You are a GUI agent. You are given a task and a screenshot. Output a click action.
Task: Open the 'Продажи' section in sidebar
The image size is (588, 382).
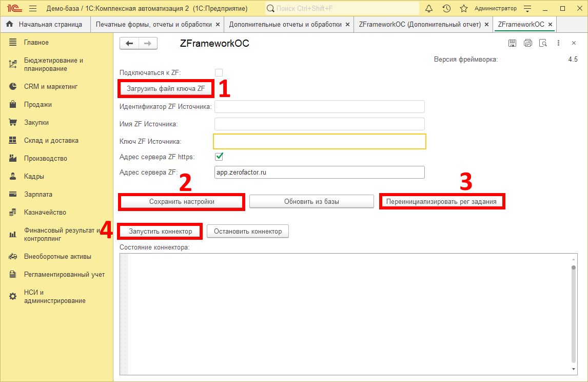click(37, 105)
